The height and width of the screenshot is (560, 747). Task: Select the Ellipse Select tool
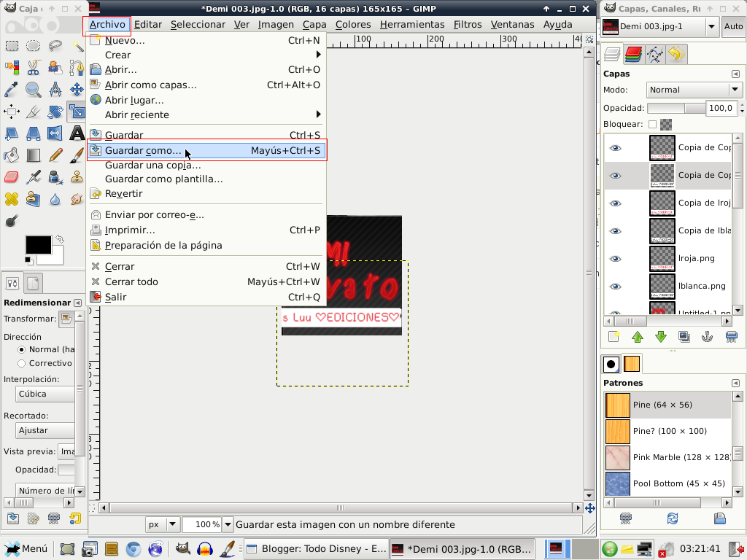coord(33,46)
